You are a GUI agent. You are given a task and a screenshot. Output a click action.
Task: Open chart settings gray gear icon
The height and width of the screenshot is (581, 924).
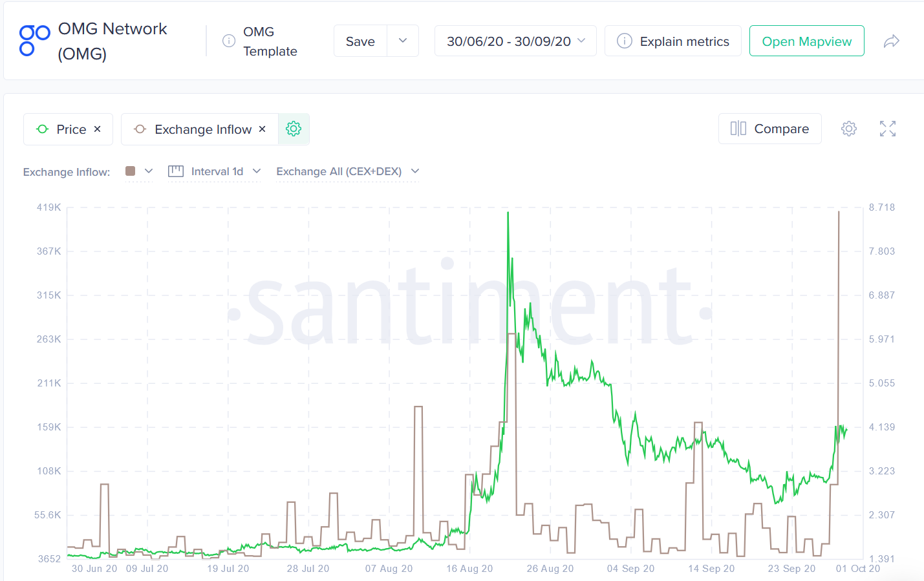[849, 129]
